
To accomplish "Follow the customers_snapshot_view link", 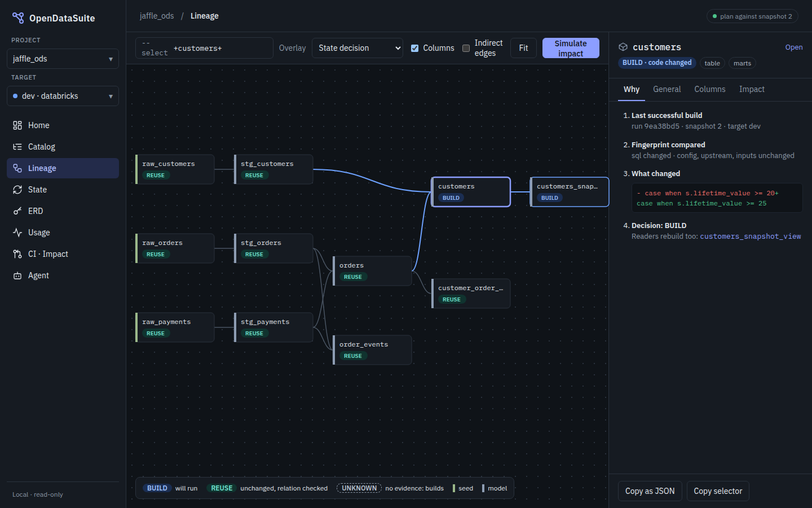I will (751, 237).
